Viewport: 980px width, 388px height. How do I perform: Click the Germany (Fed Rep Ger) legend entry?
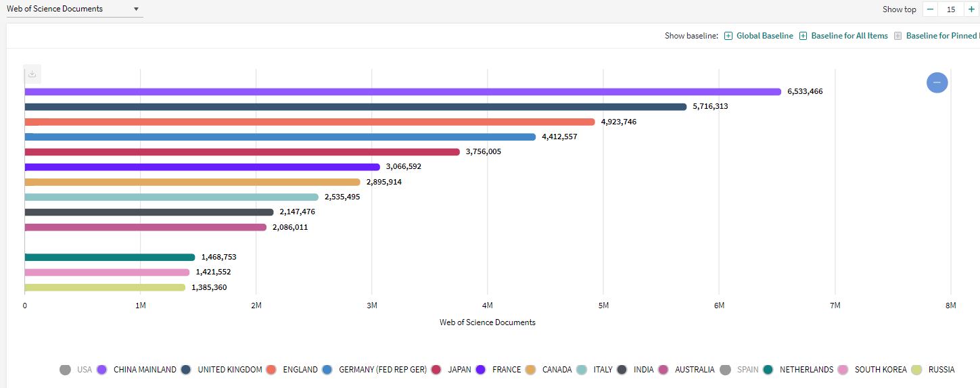click(375, 370)
